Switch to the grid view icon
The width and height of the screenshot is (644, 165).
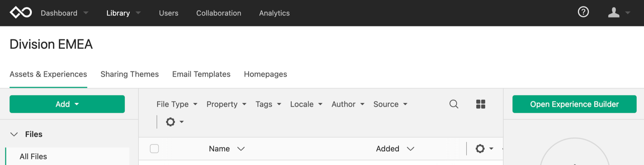coord(480,104)
